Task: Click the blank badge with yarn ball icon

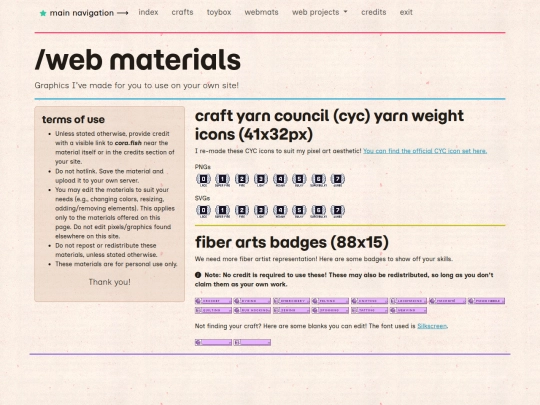Action: coord(214,342)
